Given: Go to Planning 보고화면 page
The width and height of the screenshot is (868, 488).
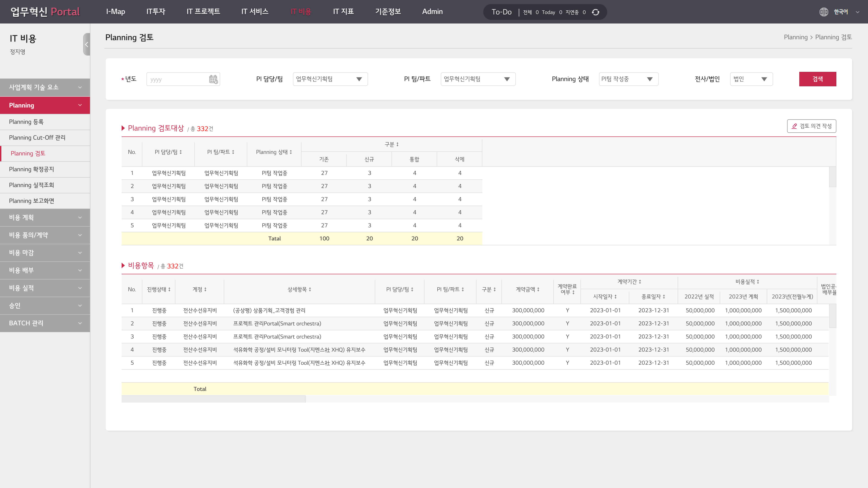Looking at the screenshot, I should coord(45,201).
